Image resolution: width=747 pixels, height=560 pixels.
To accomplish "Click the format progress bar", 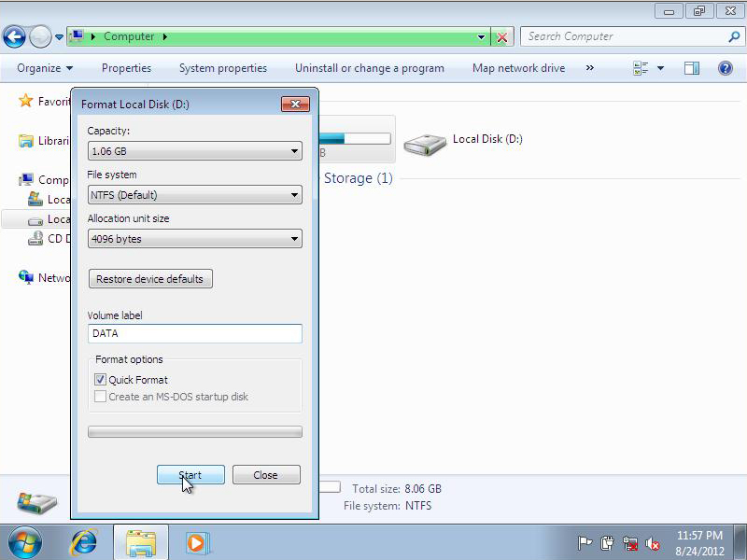I will click(195, 432).
